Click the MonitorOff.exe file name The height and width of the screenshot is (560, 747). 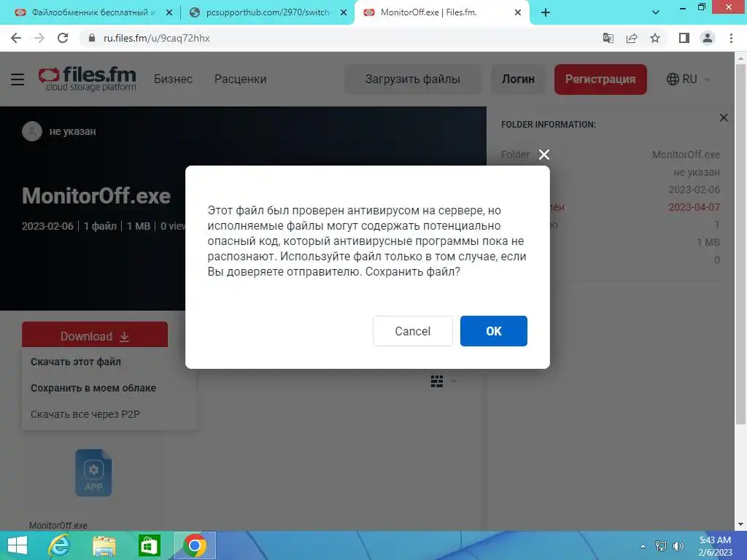pos(58,525)
